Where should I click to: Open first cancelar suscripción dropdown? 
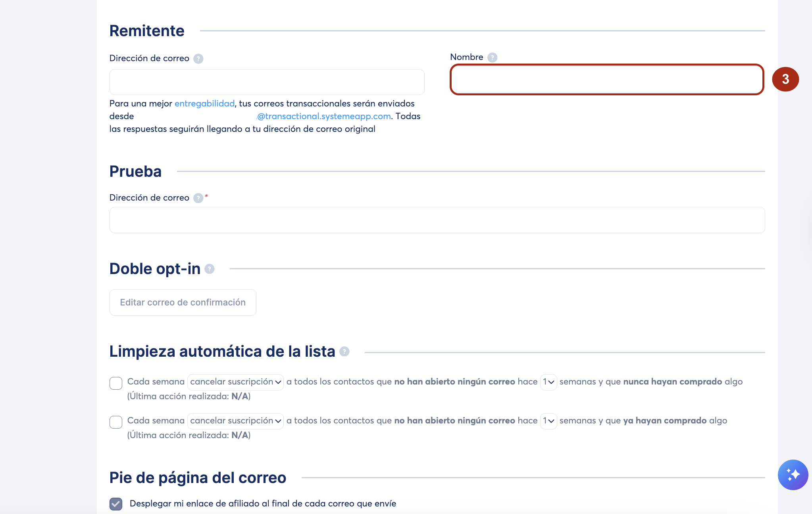[x=235, y=382]
